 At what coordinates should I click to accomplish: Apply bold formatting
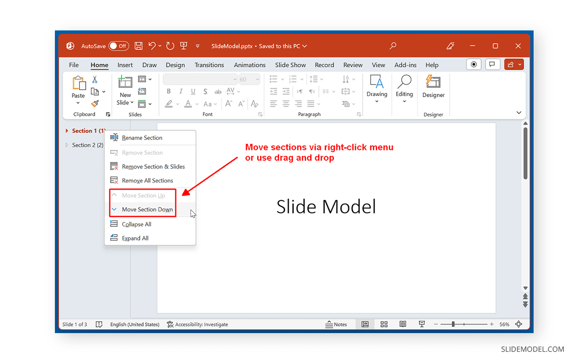[x=169, y=91]
